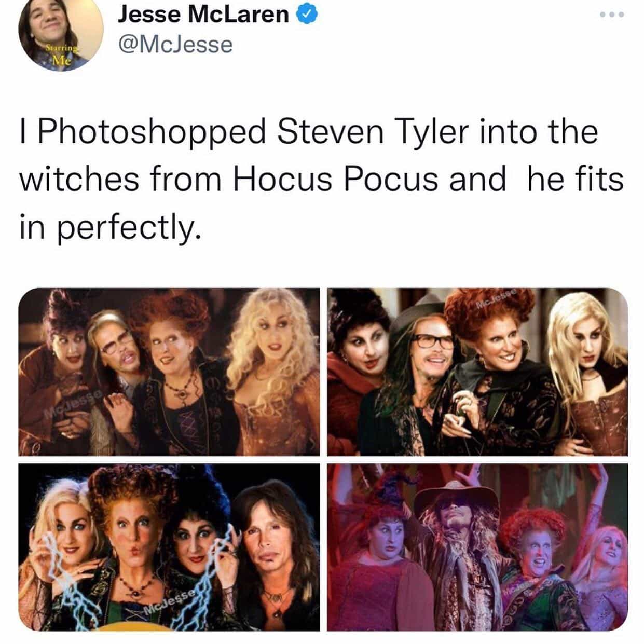This screenshot has width=644, height=644.
Task: Open the bottom-left photo with lightning effects
Action: point(169,547)
